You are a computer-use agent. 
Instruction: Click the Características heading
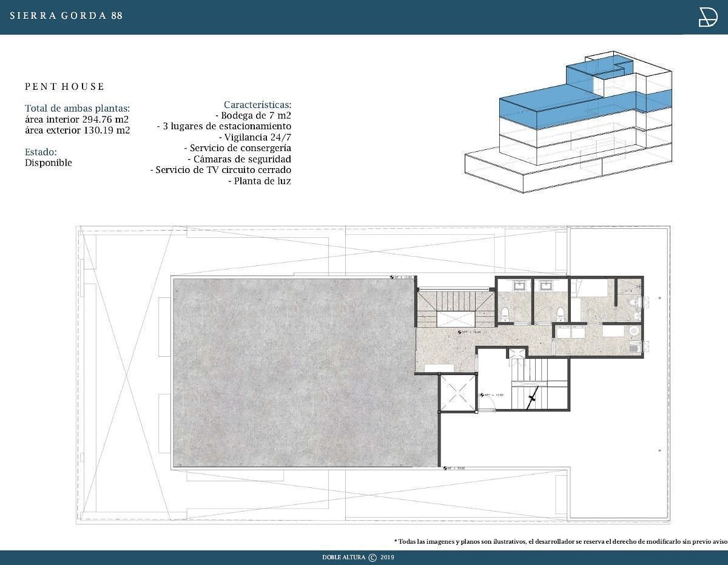coord(257,104)
